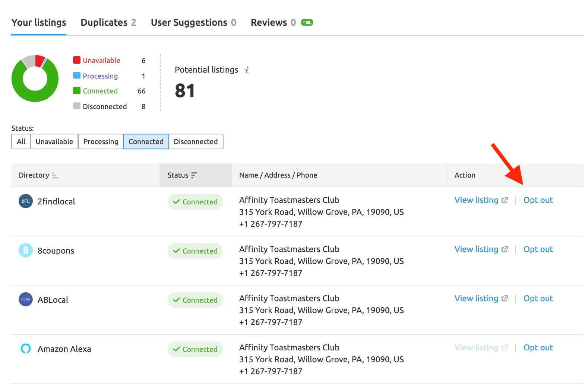Filter listings by Unavailable status
The image size is (588, 385).
54,141
